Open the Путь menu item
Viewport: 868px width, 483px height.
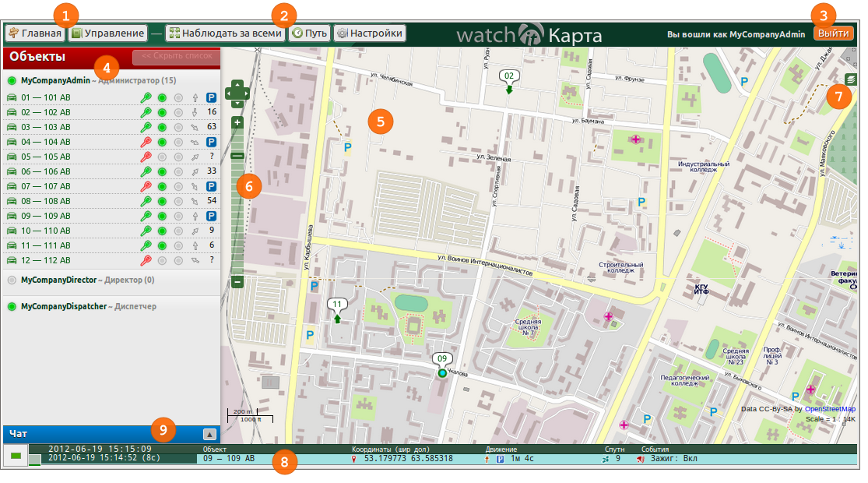pos(310,33)
